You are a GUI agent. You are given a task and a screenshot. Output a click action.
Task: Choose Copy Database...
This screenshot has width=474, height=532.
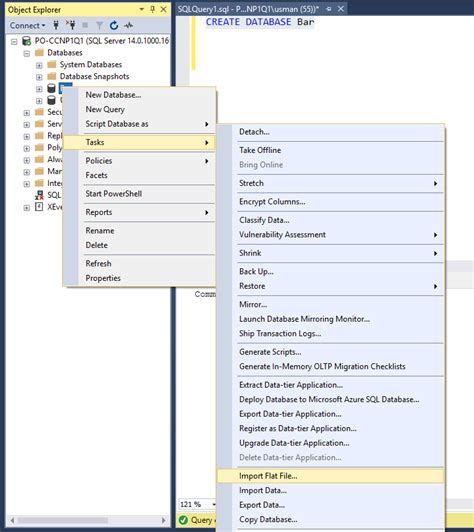(x=330, y=520)
